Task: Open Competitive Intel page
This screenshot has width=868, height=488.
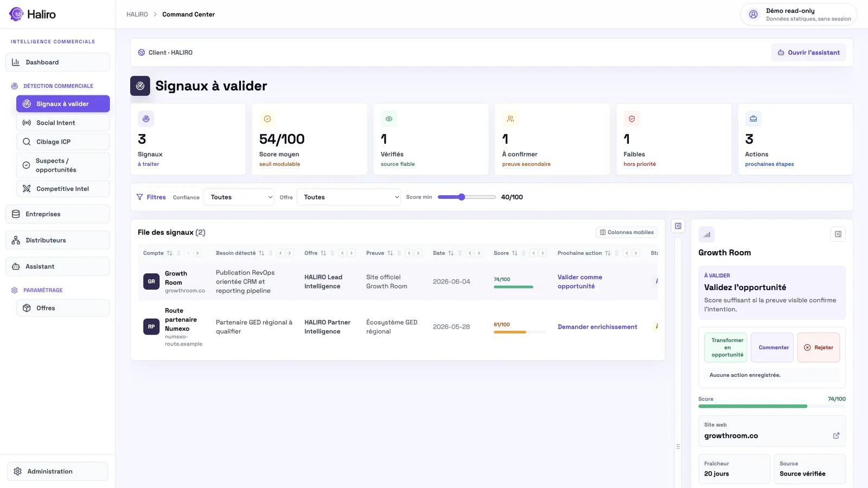Action: pos(63,189)
